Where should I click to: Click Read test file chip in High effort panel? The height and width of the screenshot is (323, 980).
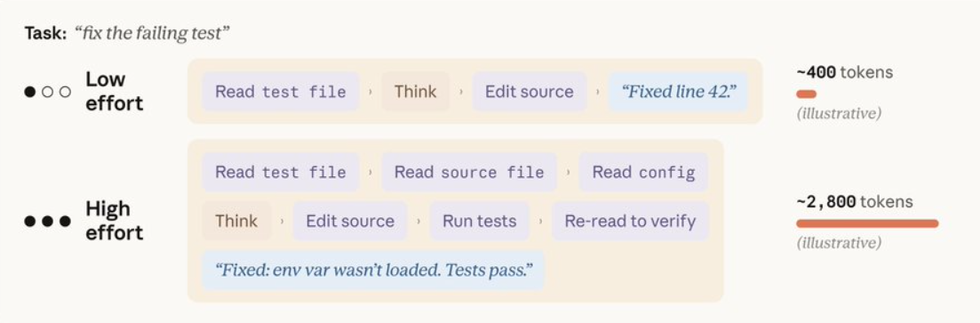coord(281,172)
